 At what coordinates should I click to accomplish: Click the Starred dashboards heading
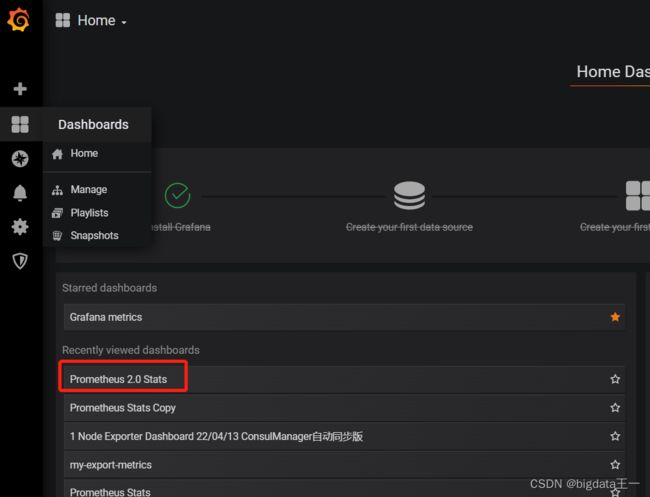tap(109, 288)
